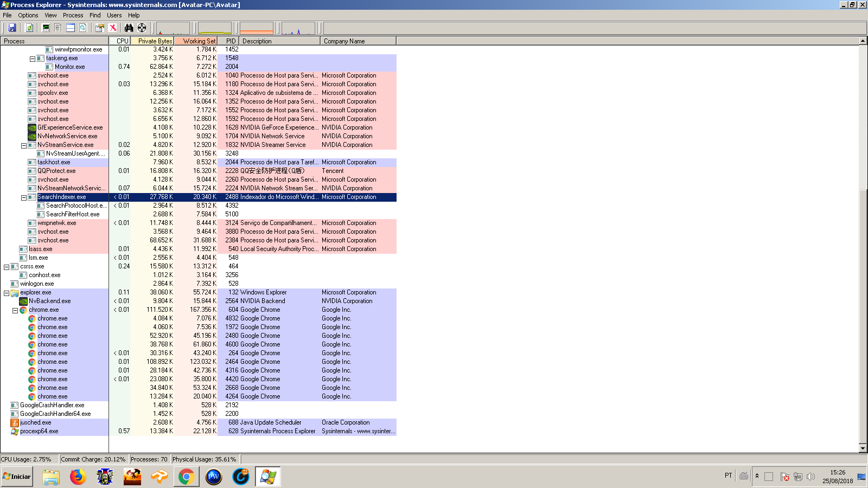Image resolution: width=868 pixels, height=488 pixels.
Task: Click the Iniciar start button
Action: pyautogui.click(x=17, y=477)
